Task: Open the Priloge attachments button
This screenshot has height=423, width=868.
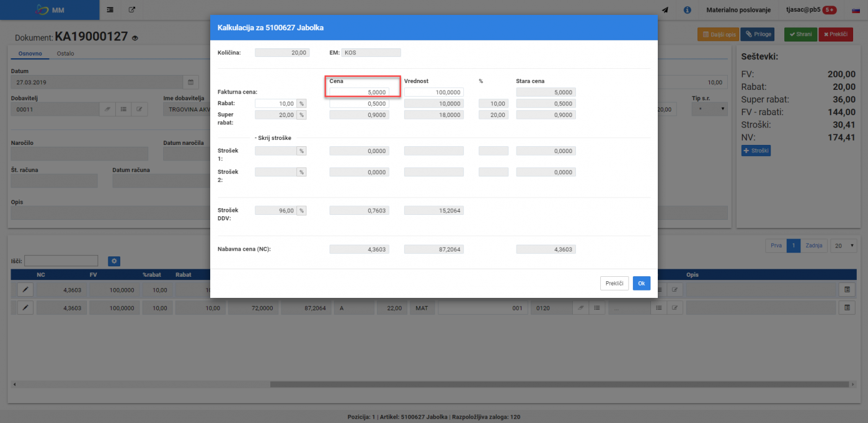Action: pyautogui.click(x=759, y=35)
